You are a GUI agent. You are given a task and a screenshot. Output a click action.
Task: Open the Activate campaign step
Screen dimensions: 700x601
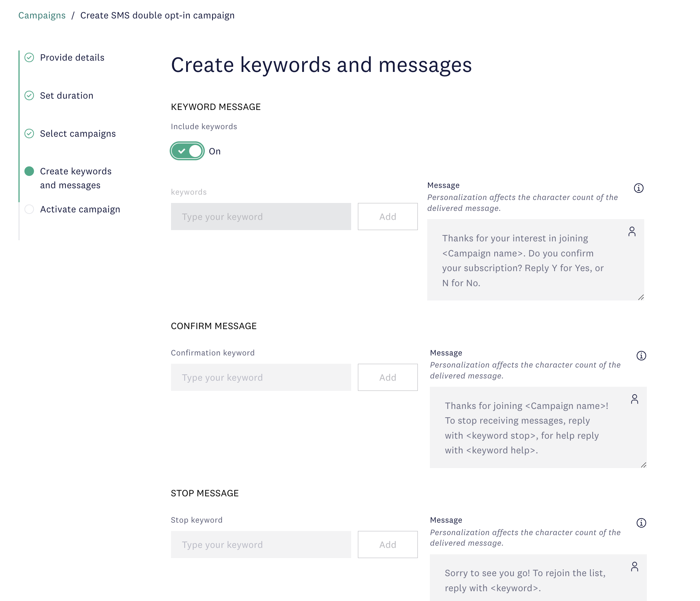[80, 209]
